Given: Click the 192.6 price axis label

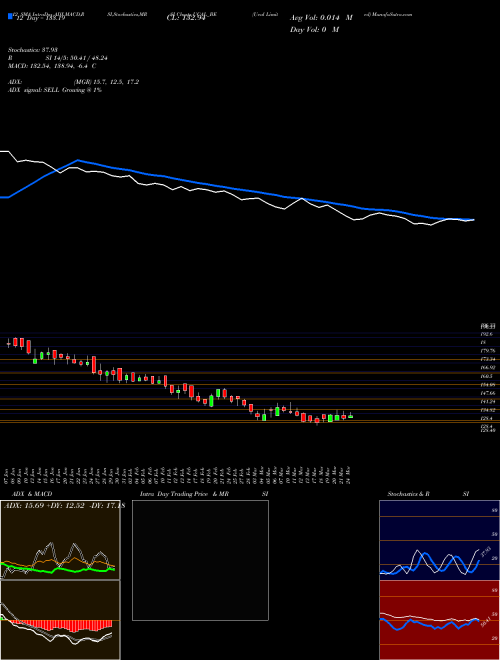Looking at the screenshot, I should 486,334.
